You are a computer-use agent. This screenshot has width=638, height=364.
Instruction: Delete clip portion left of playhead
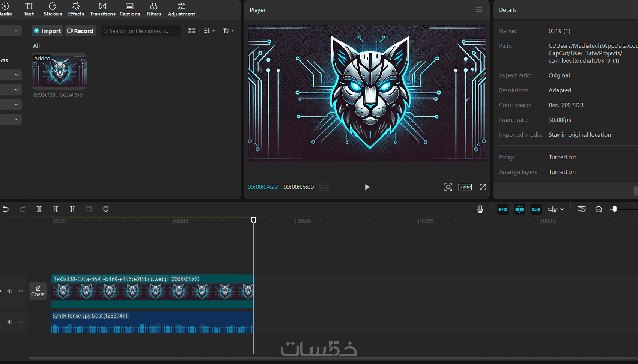coord(56,209)
